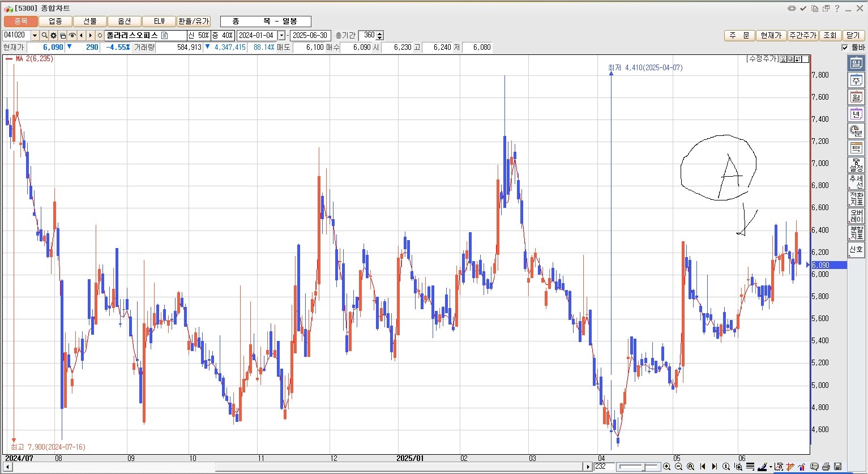Click the stock search magnifier icon

44,36
